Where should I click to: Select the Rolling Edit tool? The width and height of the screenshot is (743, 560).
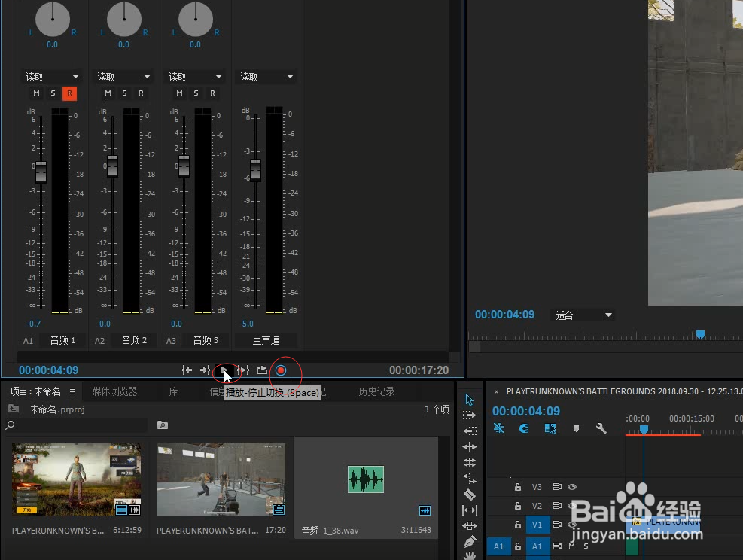[469, 462]
